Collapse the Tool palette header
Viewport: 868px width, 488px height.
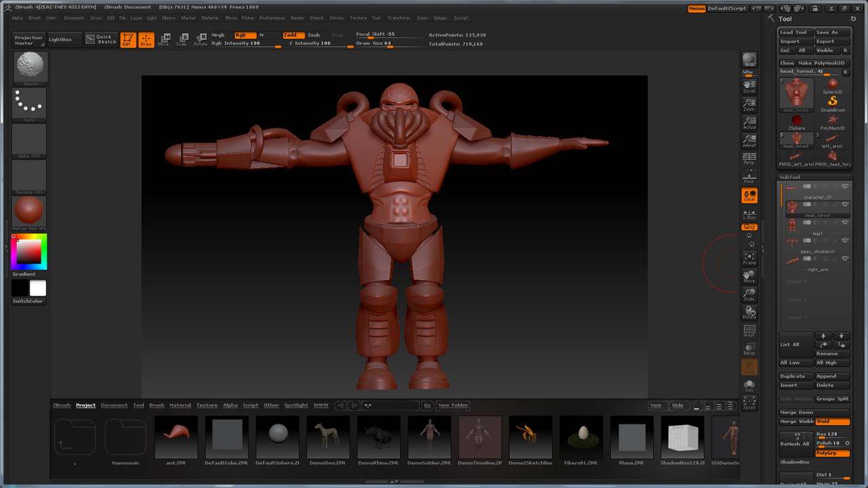click(x=785, y=19)
